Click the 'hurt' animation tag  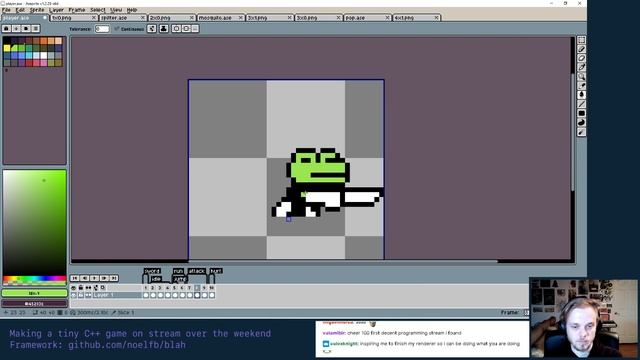tap(216, 271)
